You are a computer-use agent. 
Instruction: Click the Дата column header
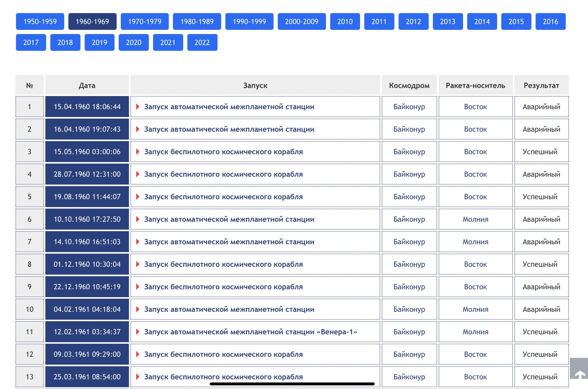pos(87,85)
